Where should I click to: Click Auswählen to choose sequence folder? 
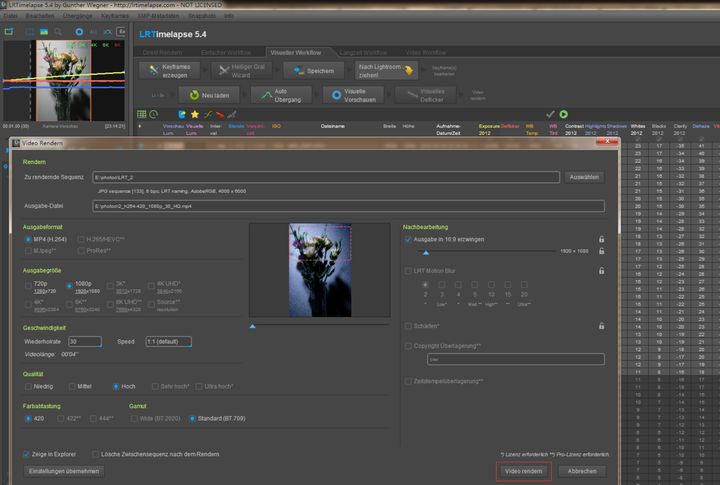click(584, 177)
